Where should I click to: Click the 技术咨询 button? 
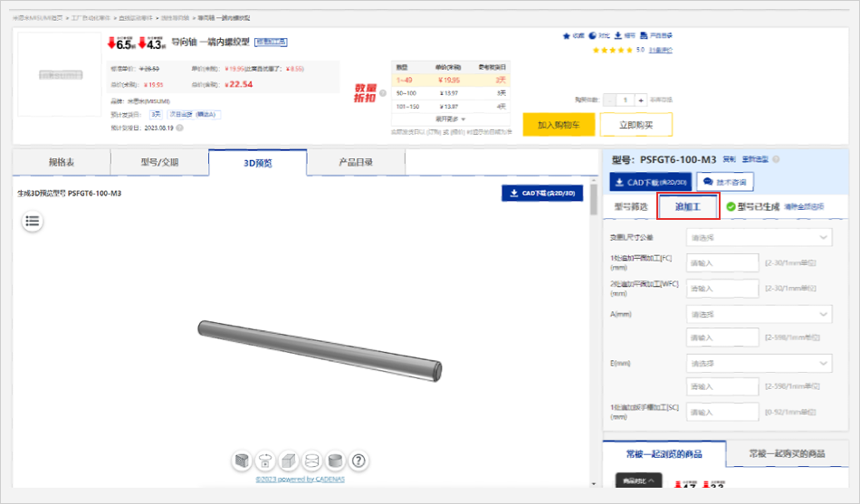[727, 182]
